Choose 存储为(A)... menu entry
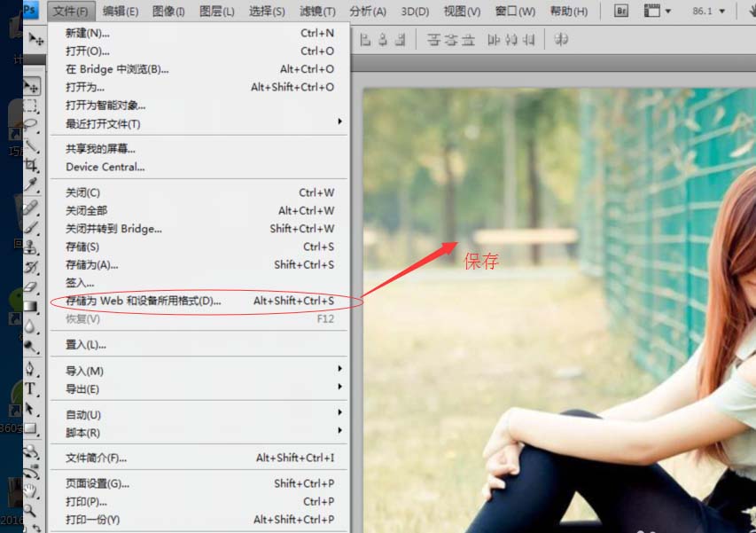Image resolution: width=756 pixels, height=533 pixels. pos(199,265)
